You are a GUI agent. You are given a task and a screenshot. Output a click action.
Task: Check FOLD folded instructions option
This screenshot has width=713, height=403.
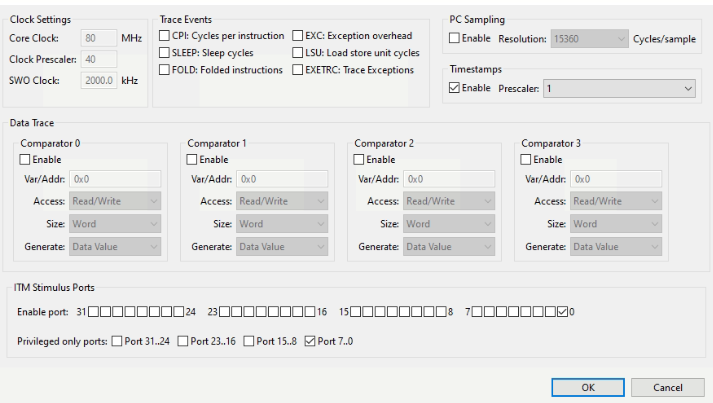pos(165,70)
